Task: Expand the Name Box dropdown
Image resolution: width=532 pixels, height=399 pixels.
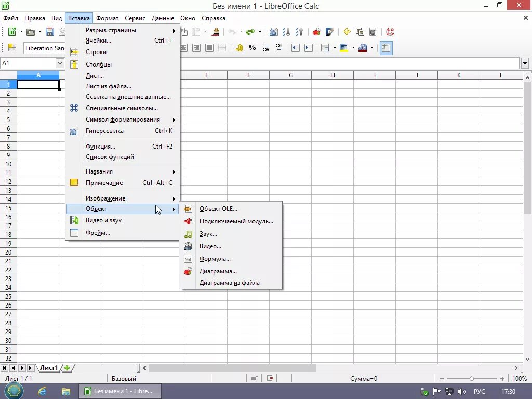Action: (x=60, y=63)
